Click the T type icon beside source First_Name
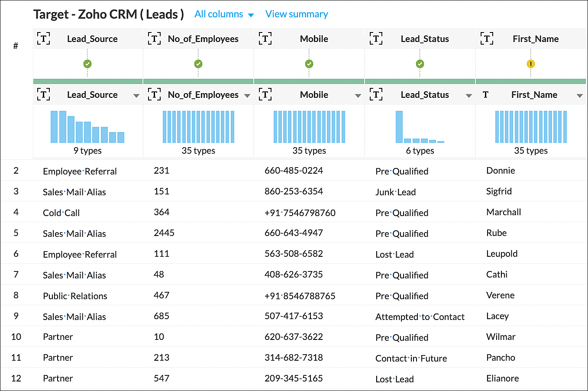The width and height of the screenshot is (588, 391). tap(485, 95)
